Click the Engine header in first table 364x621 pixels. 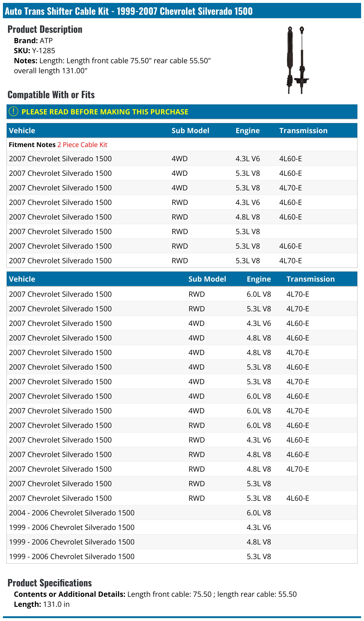248,131
